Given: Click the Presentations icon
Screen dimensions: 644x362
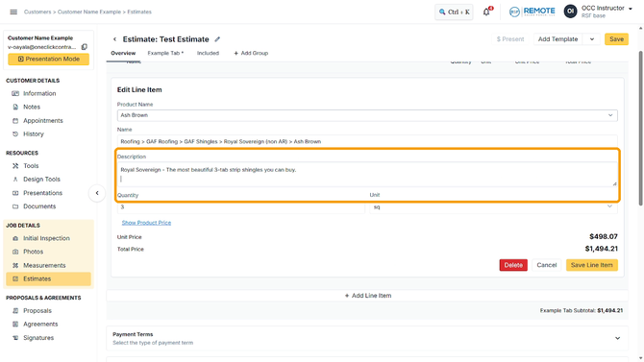Looking at the screenshot, I should click(x=15, y=193).
